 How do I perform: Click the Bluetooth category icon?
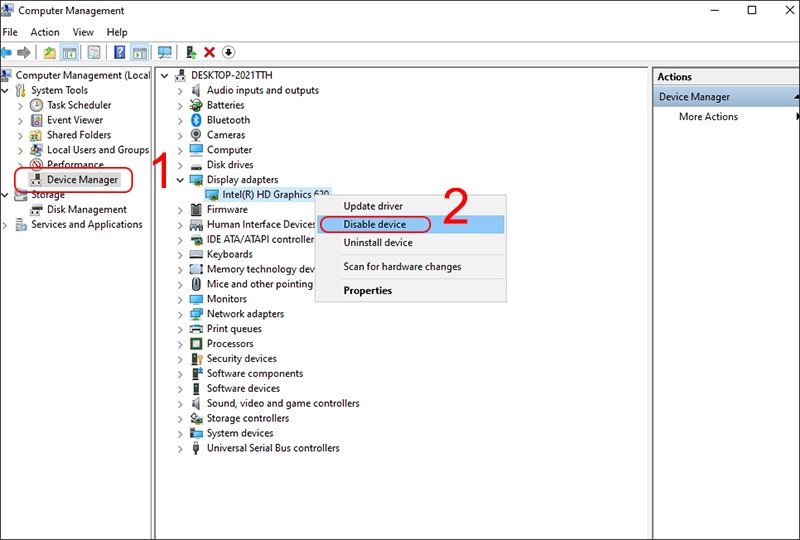pos(196,120)
